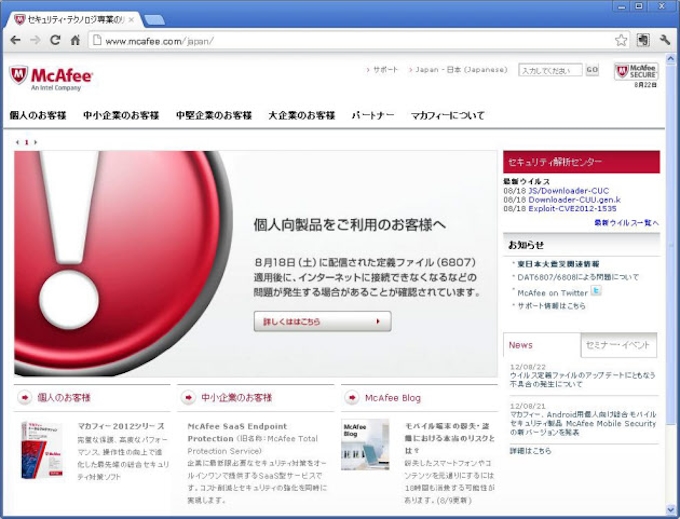Click the www.mcafee.com address bar

(x=350, y=40)
